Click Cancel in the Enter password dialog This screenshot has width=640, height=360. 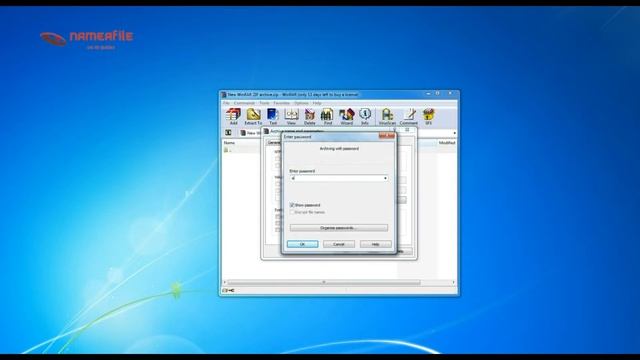[x=339, y=244]
